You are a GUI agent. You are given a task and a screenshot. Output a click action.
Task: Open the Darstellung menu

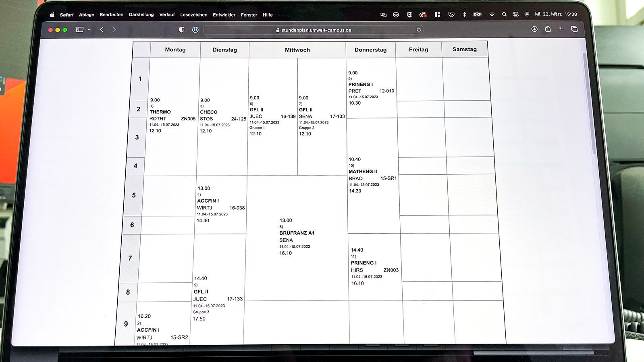(x=141, y=15)
